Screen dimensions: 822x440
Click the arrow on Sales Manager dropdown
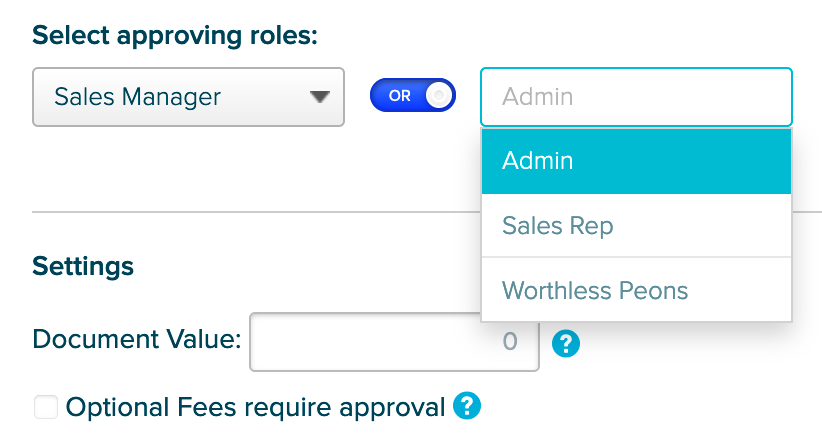click(319, 97)
